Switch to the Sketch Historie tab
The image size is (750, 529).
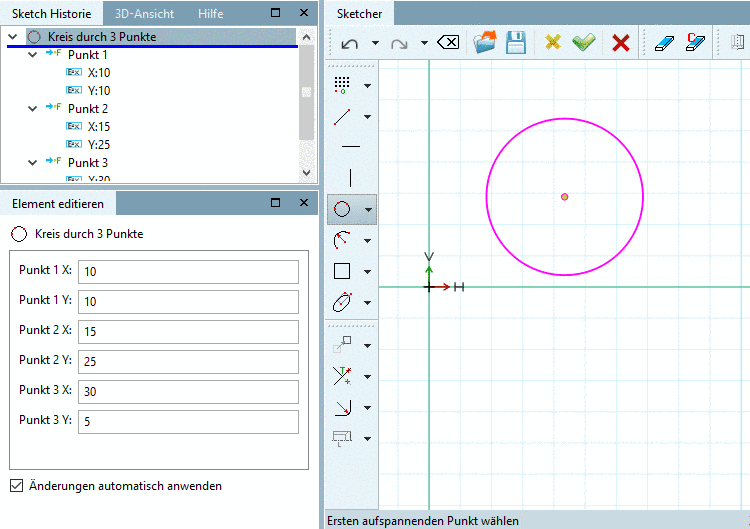(52, 14)
